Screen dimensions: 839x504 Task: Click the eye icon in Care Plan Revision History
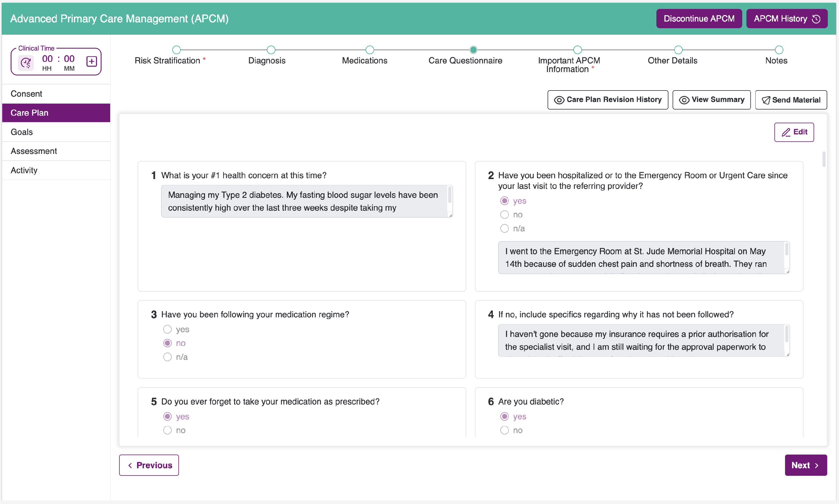click(x=559, y=100)
